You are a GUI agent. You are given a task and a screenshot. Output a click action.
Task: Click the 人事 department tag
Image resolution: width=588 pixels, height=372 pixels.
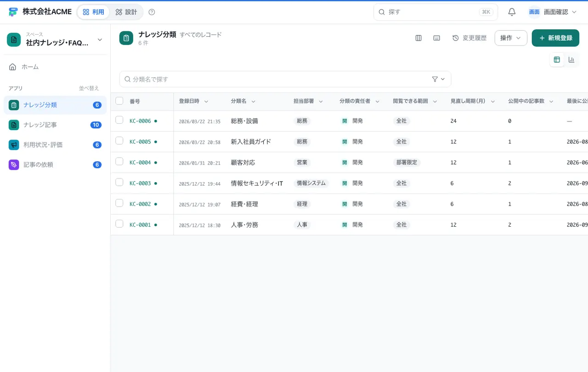tap(302, 225)
